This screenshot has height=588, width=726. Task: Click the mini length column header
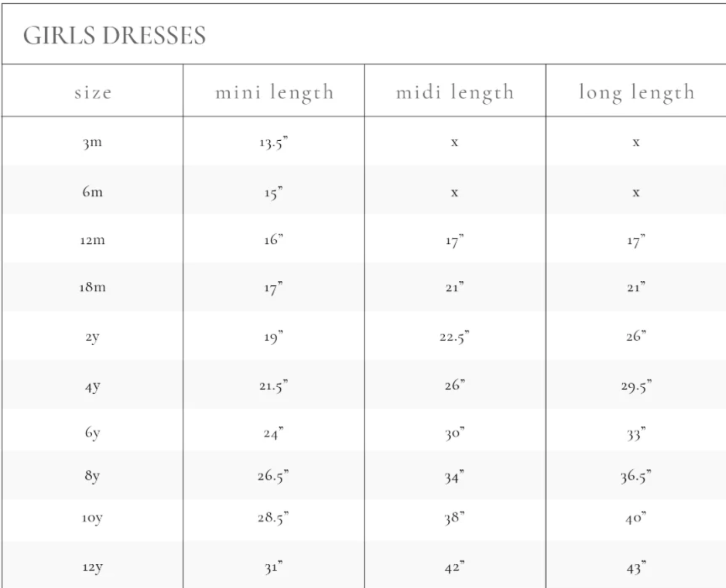pyautogui.click(x=274, y=93)
